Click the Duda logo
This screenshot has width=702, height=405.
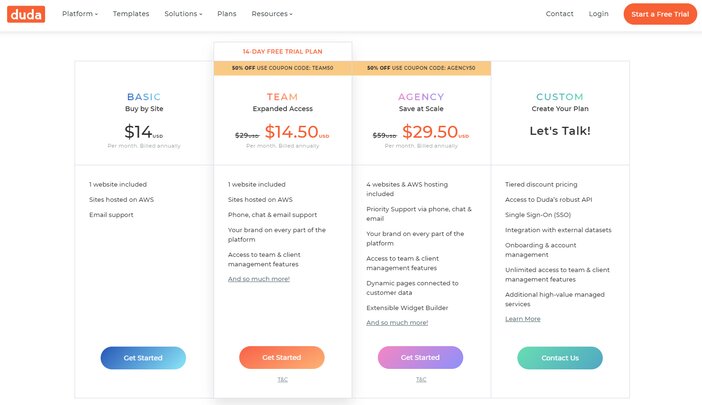coord(26,14)
